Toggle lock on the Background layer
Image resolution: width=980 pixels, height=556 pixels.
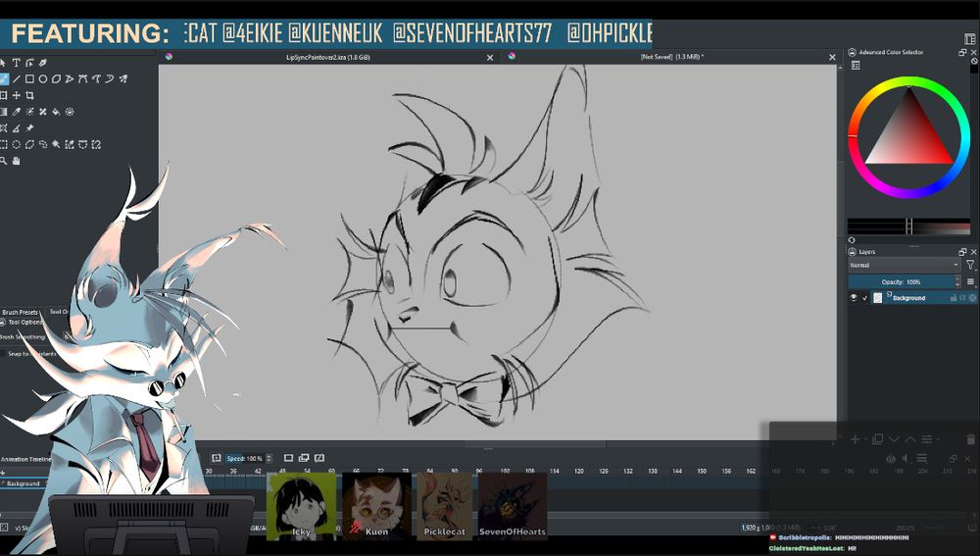954,298
